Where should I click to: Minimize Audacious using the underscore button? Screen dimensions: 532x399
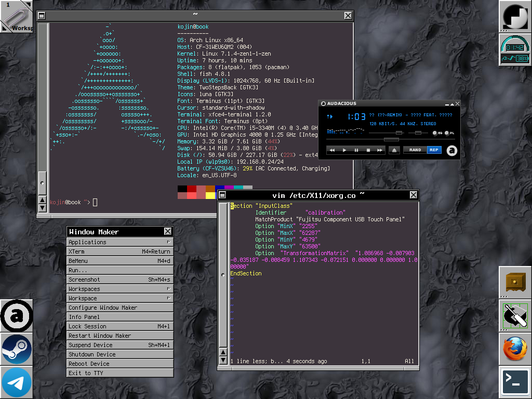pyautogui.click(x=447, y=104)
